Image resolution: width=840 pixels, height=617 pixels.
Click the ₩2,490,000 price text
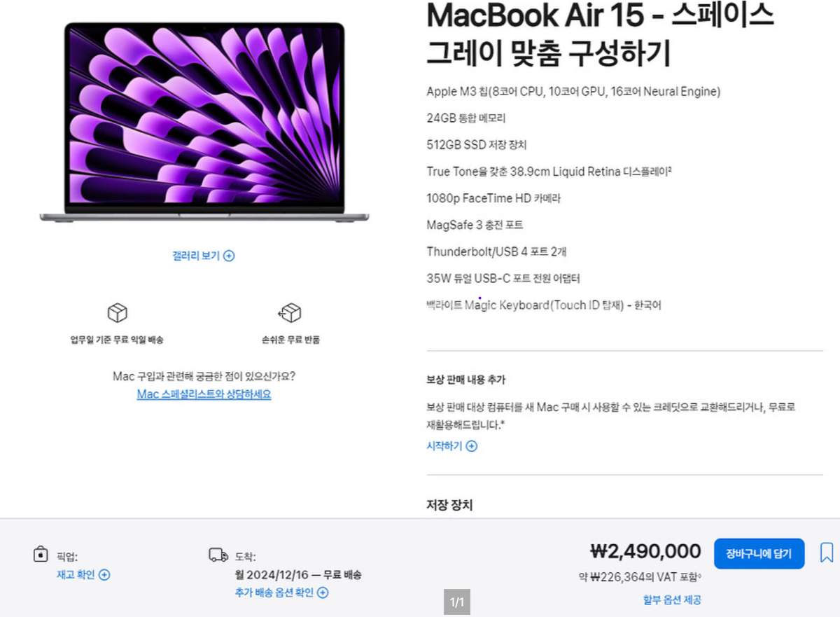click(646, 552)
